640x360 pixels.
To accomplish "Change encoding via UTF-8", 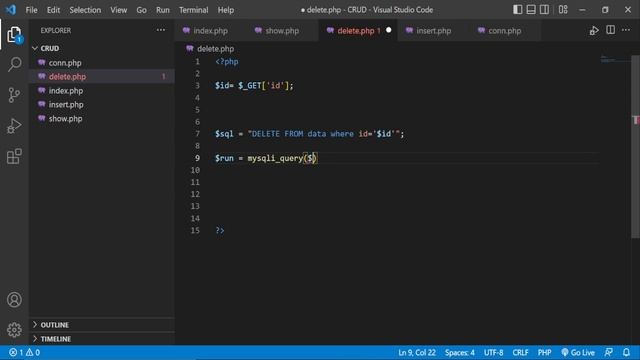I will tap(493, 353).
